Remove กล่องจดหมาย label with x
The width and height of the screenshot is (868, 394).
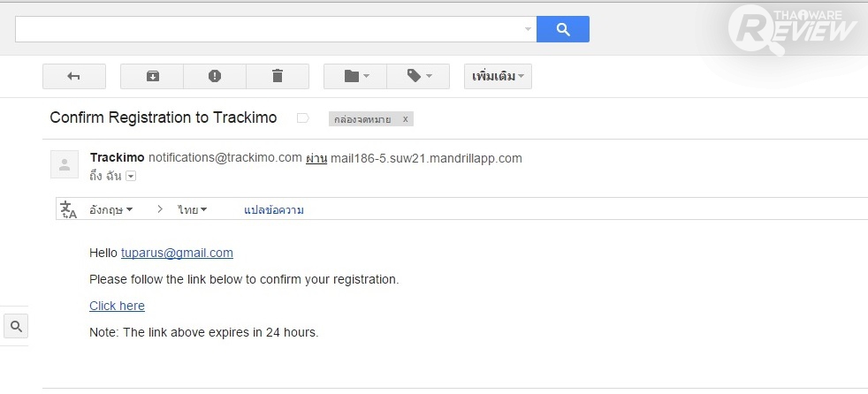(x=405, y=119)
